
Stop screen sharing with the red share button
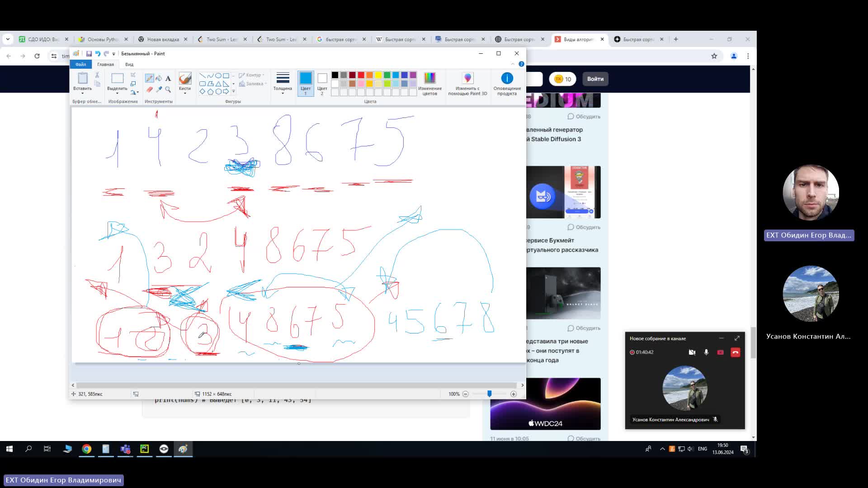click(x=721, y=352)
